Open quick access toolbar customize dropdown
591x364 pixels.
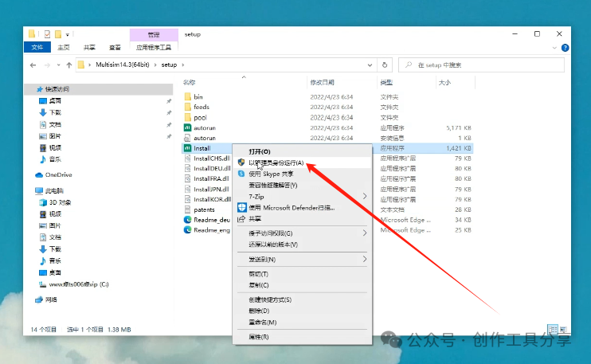point(68,35)
